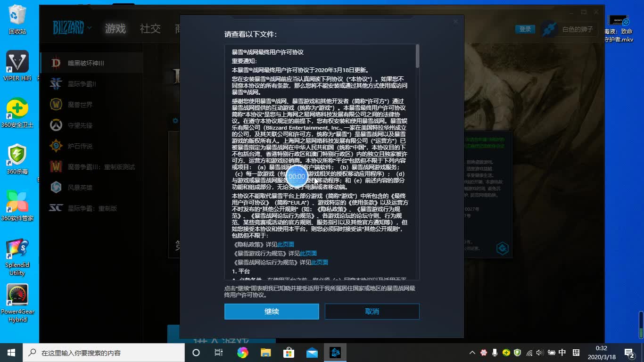Image resolution: width=644 pixels, height=362 pixels.
Task: Open 回收站 on the desktop
Action: coord(17,20)
